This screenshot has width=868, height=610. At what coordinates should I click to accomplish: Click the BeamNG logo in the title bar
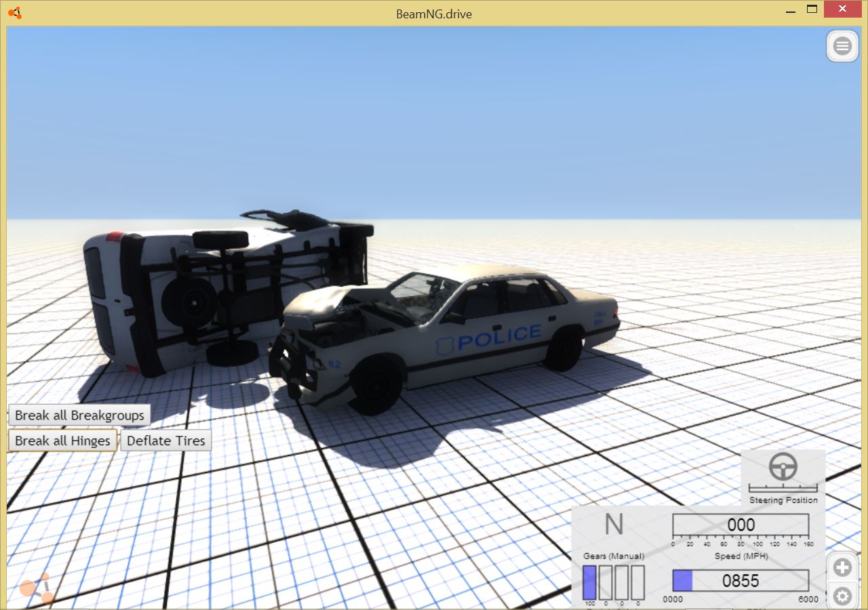[x=15, y=12]
